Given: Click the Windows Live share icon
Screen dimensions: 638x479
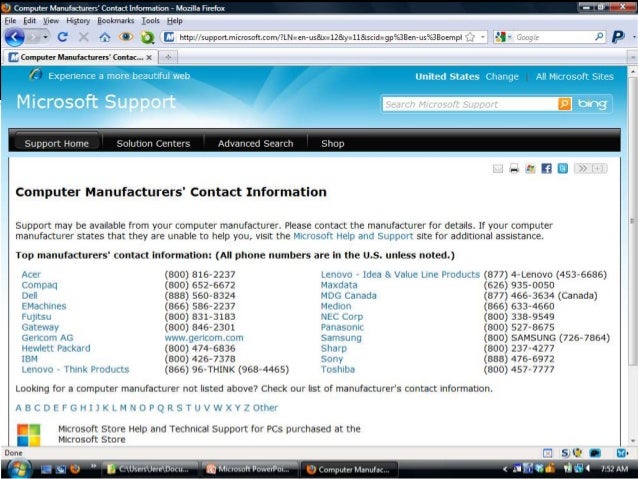Looking at the screenshot, I should point(530,168).
